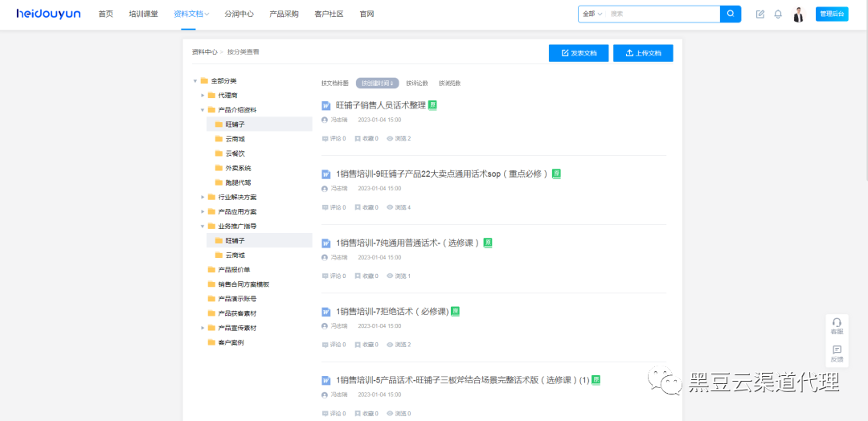Screen dimensions: 868x421
Task: Toggle sort order on 按创建时间
Action: tap(378, 84)
